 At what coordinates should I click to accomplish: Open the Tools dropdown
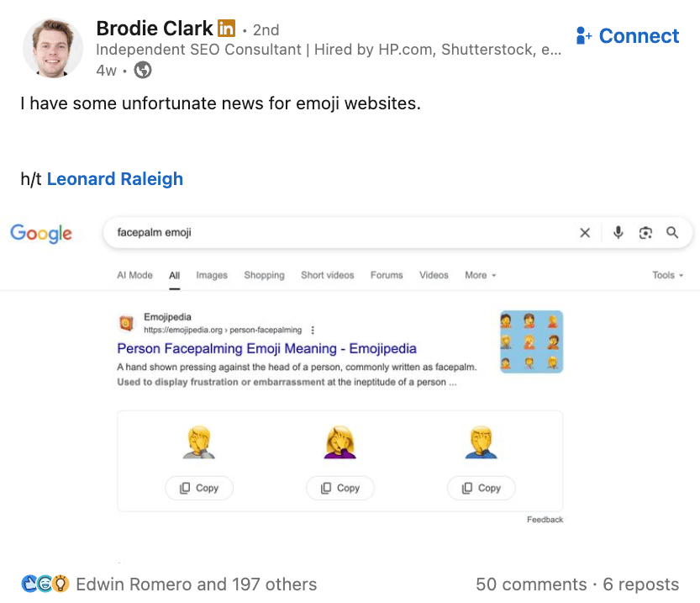point(667,275)
